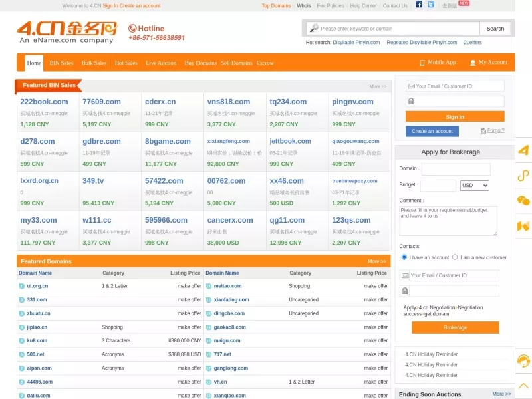The width and height of the screenshot is (532, 399).
Task: Click More in Featured BIN Sales header
Action: click(x=378, y=86)
